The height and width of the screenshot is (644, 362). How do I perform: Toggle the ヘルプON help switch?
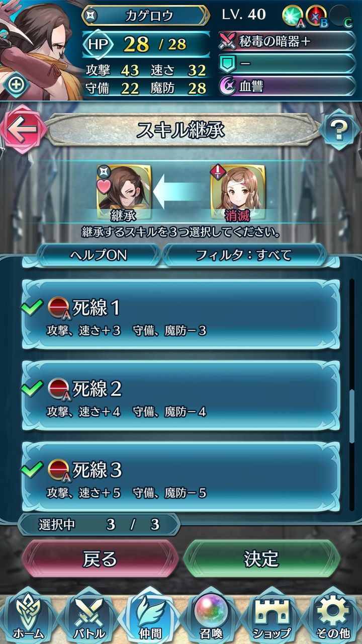point(99,255)
